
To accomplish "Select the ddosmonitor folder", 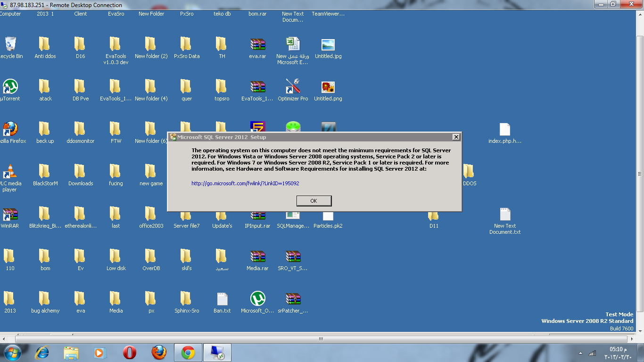I will pos(81,133).
